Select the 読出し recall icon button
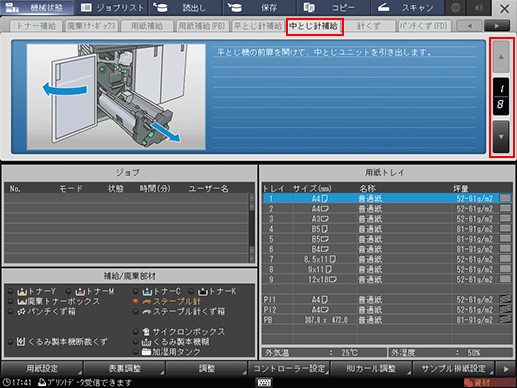Viewport: 517px width, 388px height. (186, 7)
